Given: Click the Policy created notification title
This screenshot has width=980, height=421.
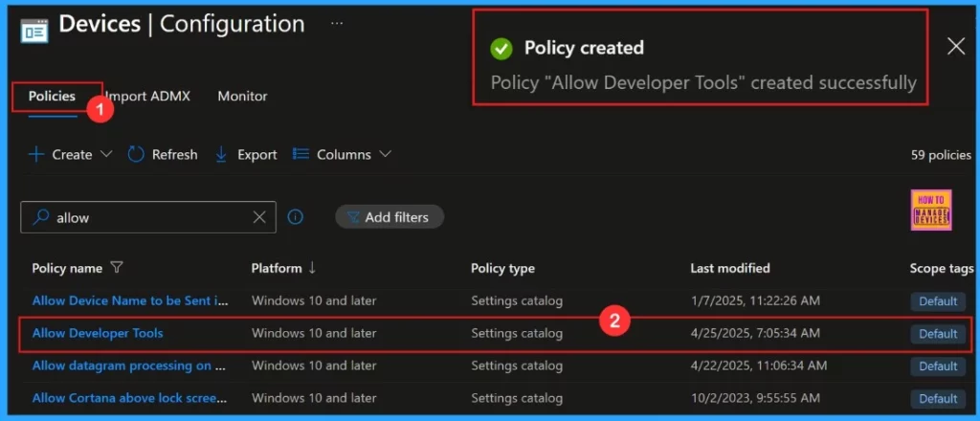Looking at the screenshot, I should (x=584, y=48).
